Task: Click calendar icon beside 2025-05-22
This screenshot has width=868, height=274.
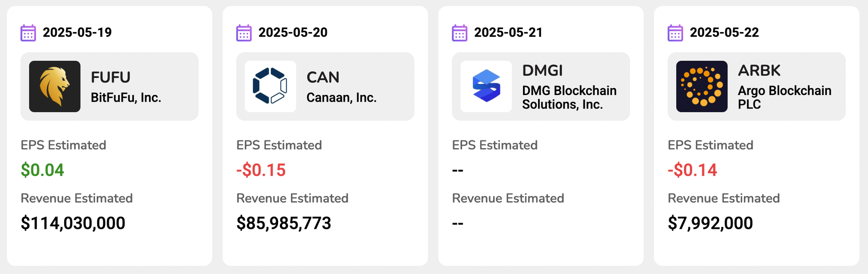Action: click(x=675, y=33)
